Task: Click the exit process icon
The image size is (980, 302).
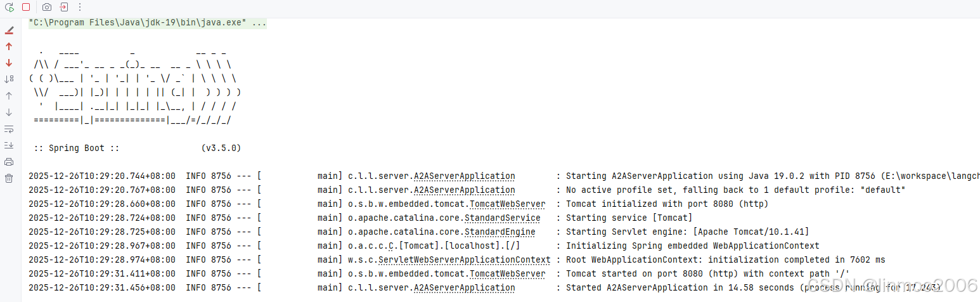Action: pos(64,7)
